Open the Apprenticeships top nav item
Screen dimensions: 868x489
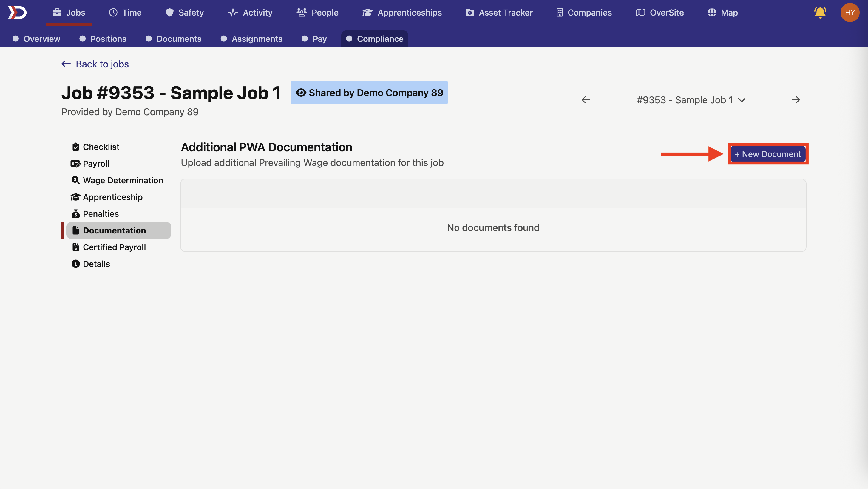pyautogui.click(x=402, y=13)
